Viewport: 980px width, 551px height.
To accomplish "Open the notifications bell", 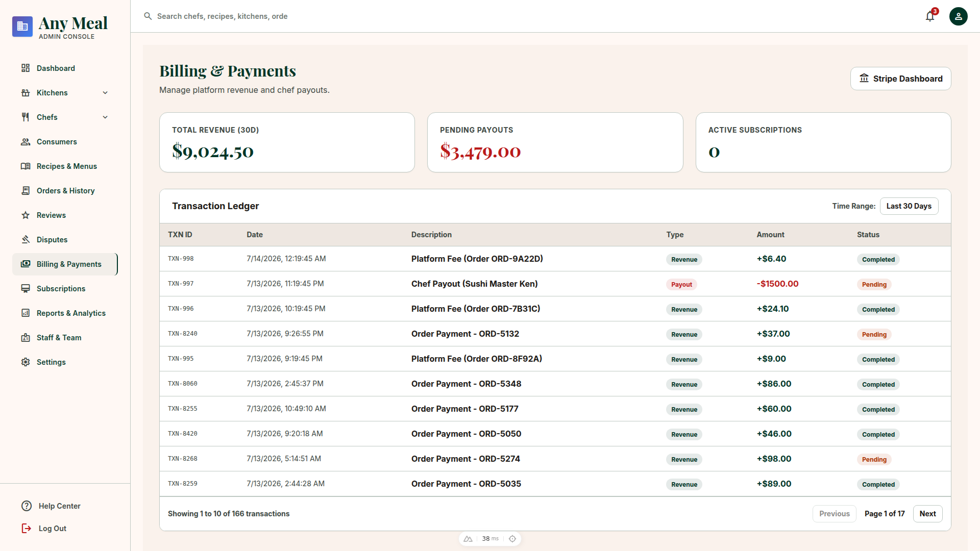I will (x=930, y=16).
